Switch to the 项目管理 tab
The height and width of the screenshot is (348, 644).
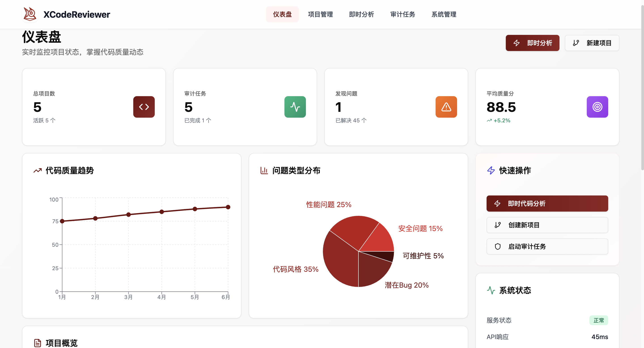point(320,14)
